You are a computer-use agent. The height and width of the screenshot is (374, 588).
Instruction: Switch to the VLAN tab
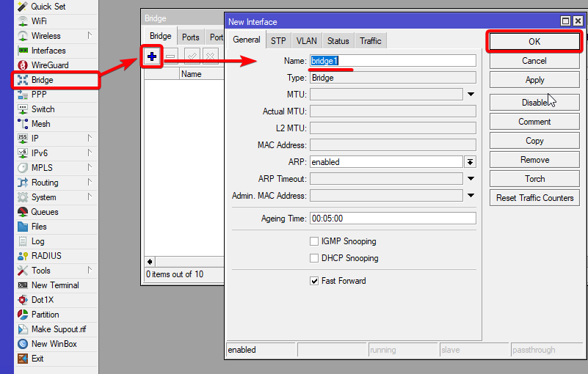[x=306, y=41]
